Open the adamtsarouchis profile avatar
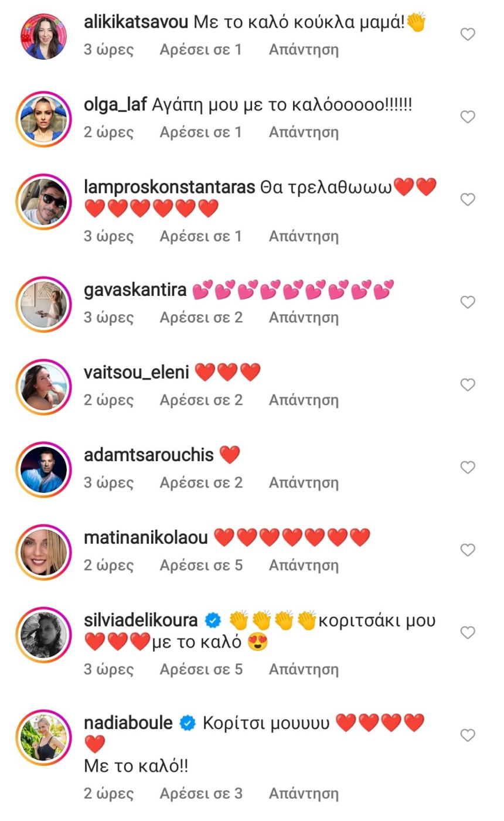This screenshot has height=821, width=504. [43, 470]
